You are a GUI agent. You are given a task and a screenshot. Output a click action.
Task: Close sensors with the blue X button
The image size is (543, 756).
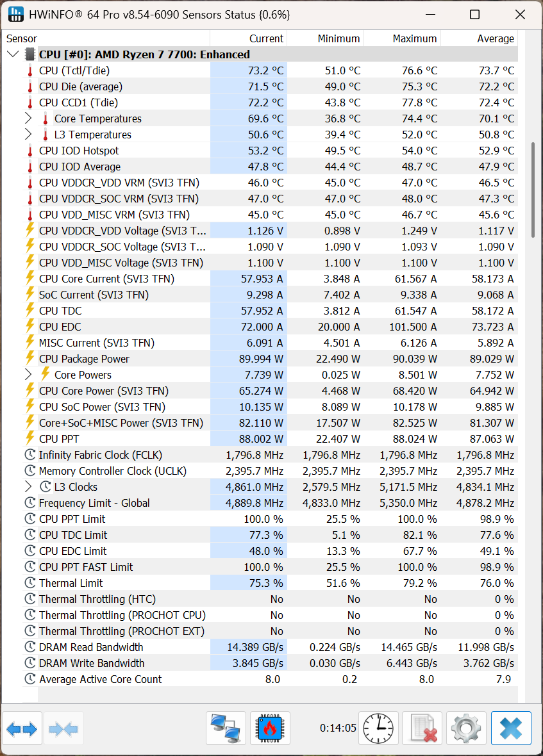(511, 728)
